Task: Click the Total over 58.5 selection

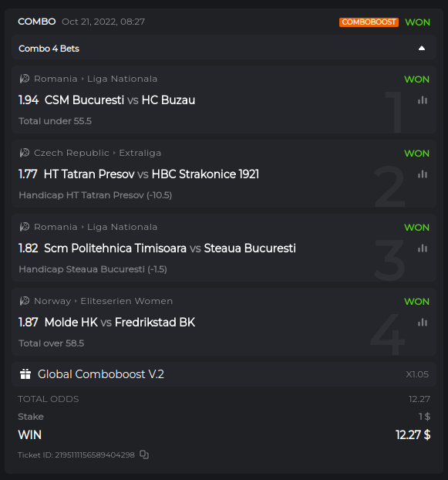Action: point(52,343)
